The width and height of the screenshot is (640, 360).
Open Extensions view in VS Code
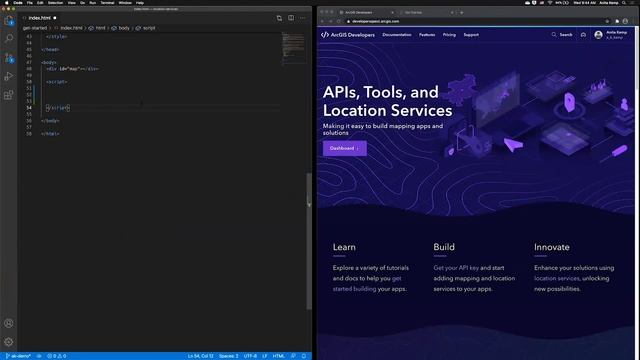(x=9, y=95)
